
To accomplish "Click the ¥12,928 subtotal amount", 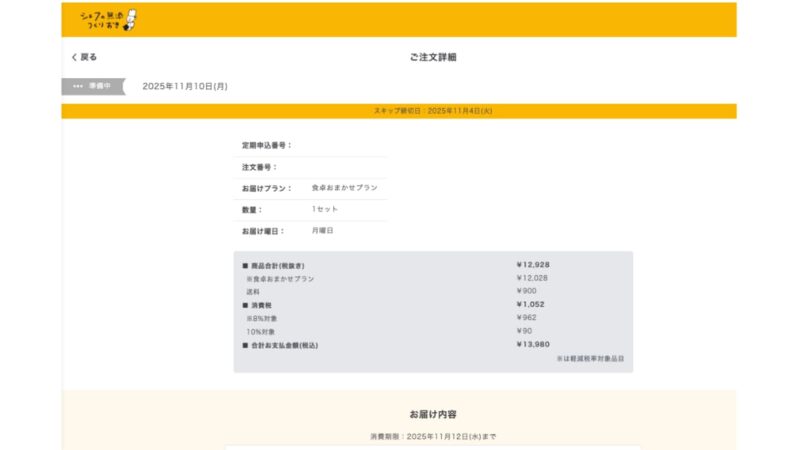I will pyautogui.click(x=533, y=265).
